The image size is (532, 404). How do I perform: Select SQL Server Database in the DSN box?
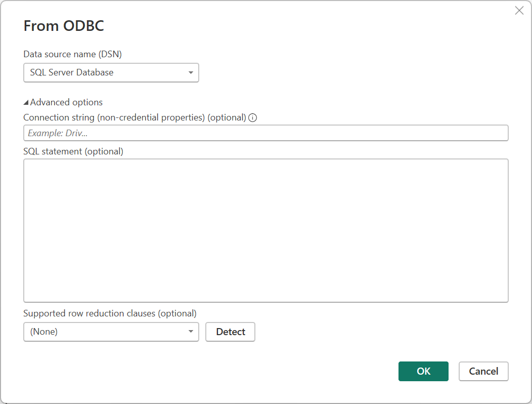click(x=71, y=72)
